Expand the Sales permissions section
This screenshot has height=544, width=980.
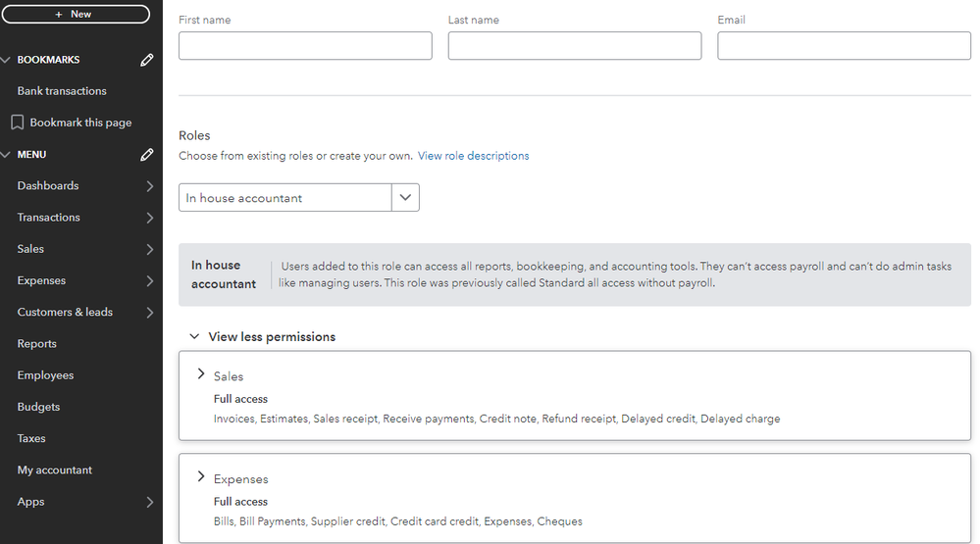[x=201, y=374]
